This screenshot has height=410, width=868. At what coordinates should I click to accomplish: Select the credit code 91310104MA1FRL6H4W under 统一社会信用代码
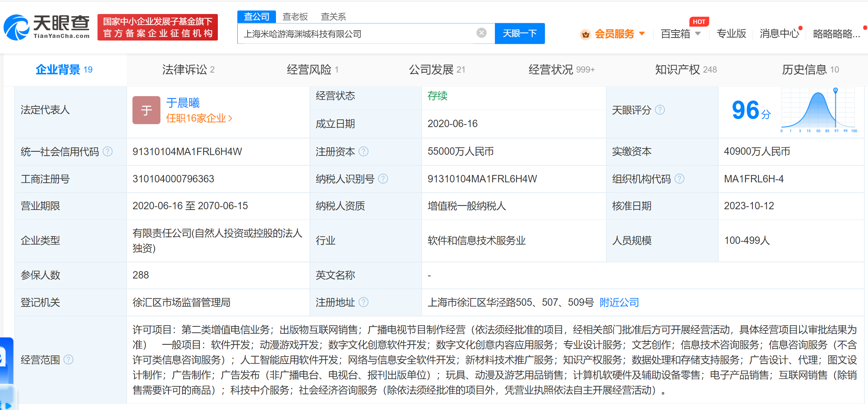(x=187, y=152)
